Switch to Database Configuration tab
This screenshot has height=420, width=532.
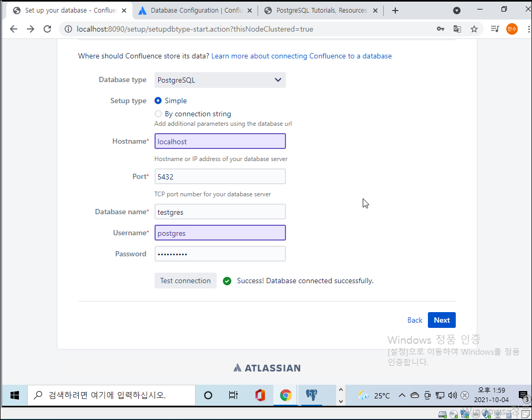(195, 11)
